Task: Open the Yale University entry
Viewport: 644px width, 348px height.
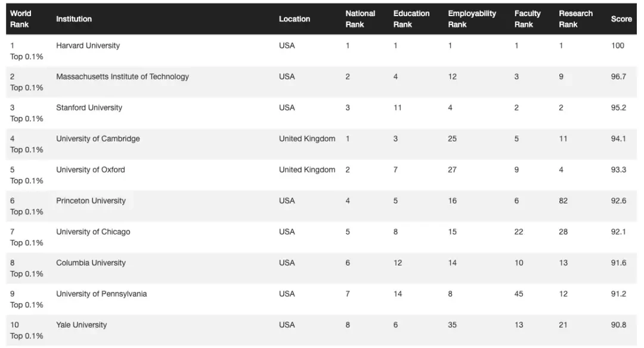Action: coord(81,325)
